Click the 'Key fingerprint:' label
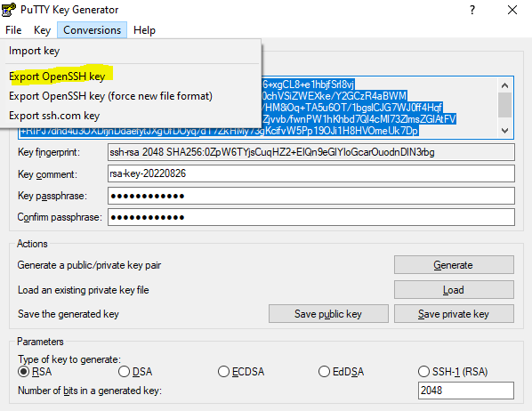532x411 pixels. (x=49, y=152)
